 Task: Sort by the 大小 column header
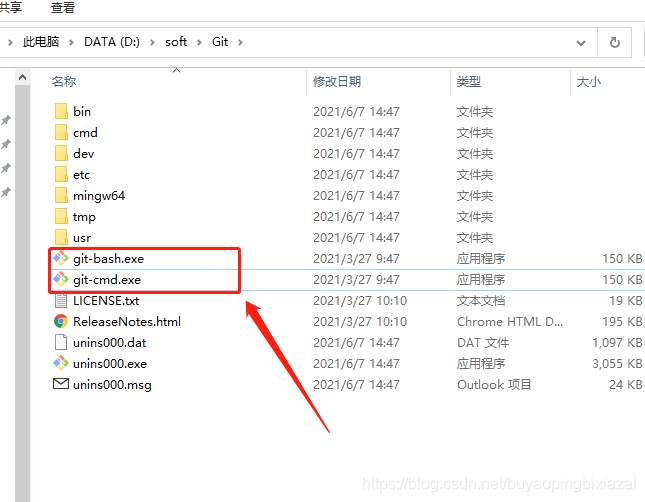click(x=589, y=81)
